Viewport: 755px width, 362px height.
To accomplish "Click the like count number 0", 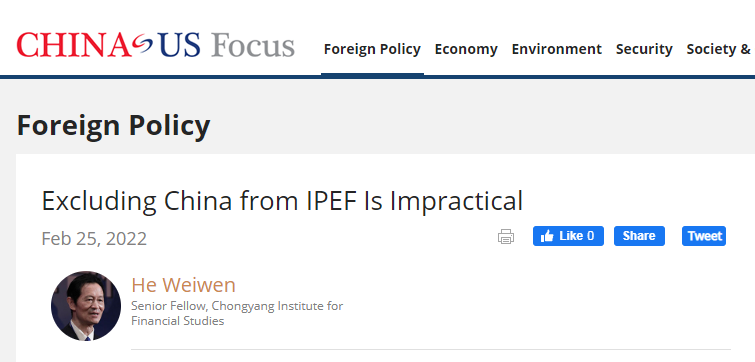I will [590, 236].
